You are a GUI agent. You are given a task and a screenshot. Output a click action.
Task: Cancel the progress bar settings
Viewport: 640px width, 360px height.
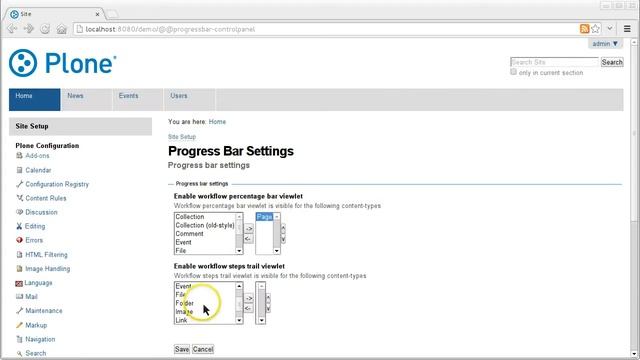click(203, 349)
